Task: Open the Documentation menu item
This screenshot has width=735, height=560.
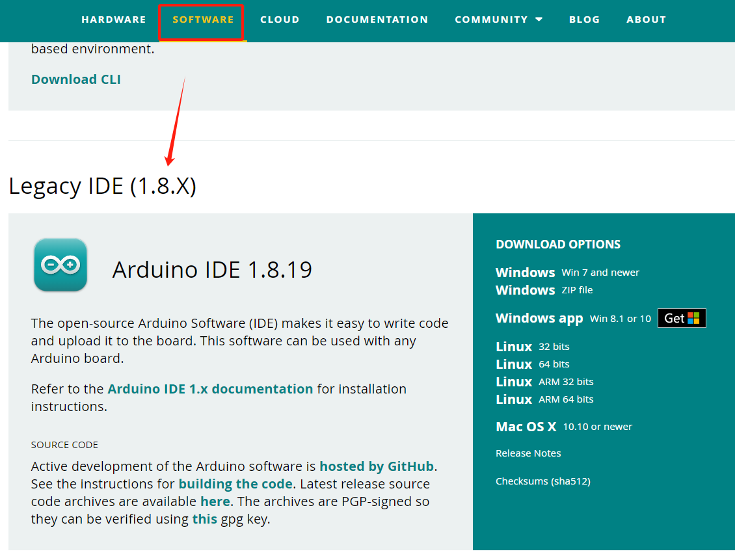Action: point(377,20)
